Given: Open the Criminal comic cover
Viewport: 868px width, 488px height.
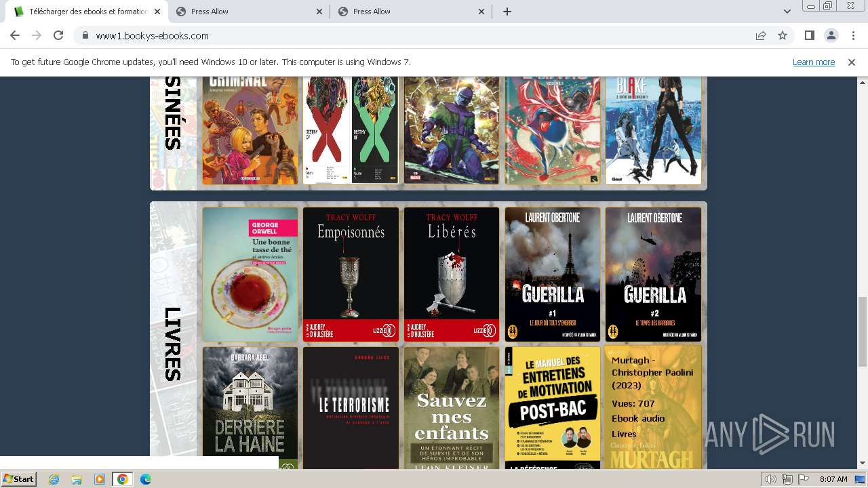Looking at the screenshot, I should click(250, 130).
